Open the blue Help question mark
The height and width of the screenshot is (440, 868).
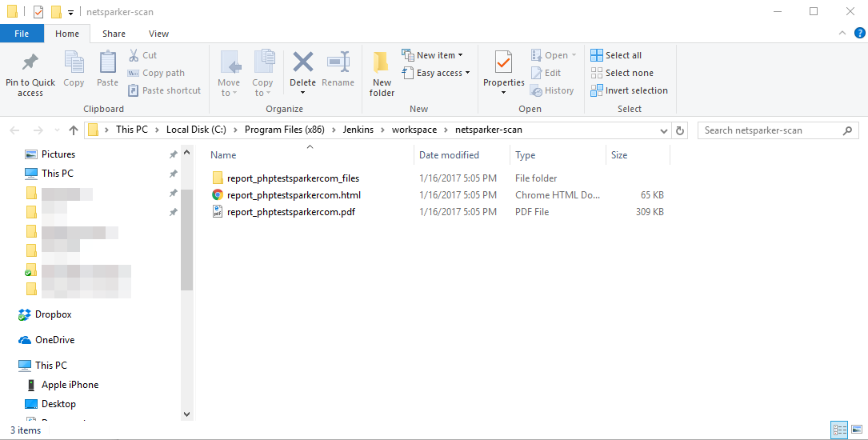pyautogui.click(x=859, y=34)
